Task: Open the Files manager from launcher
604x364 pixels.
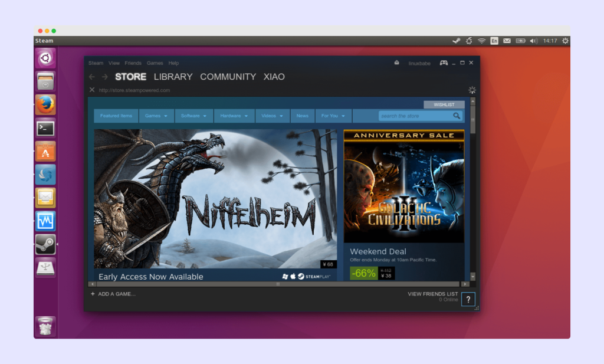Action: [x=45, y=81]
